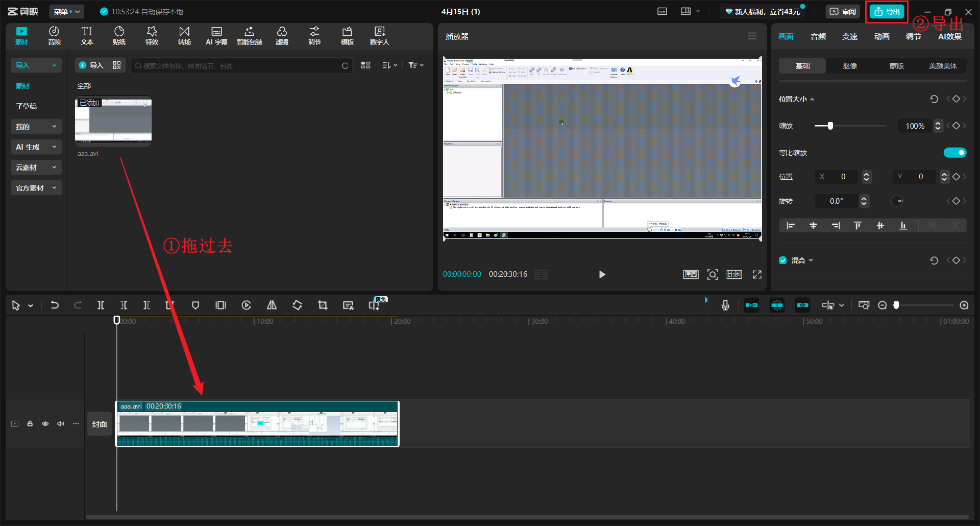Click the 缩放 scale slider handle
Image resolution: width=980 pixels, height=526 pixels.
pyautogui.click(x=830, y=126)
